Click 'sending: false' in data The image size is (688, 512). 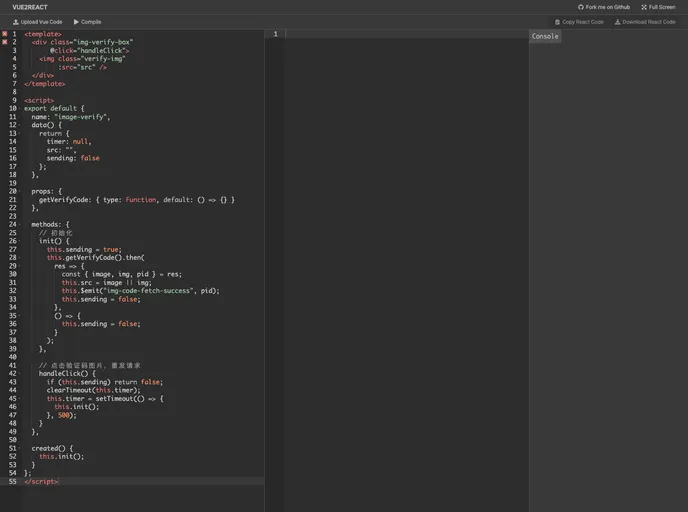click(73, 158)
